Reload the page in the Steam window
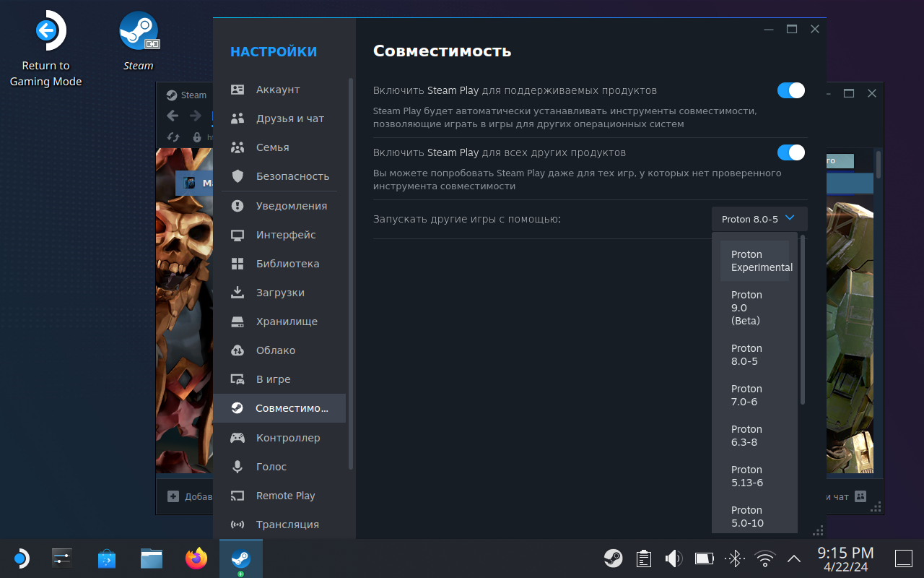 173,137
